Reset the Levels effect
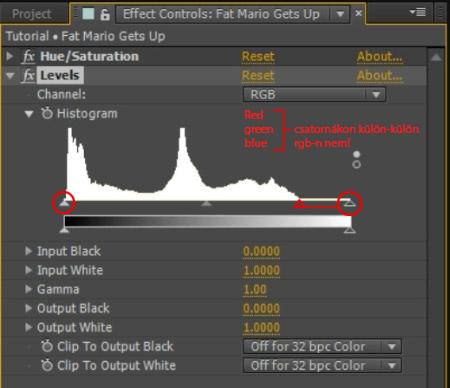Screen dimensions: 450x388 (x=258, y=76)
